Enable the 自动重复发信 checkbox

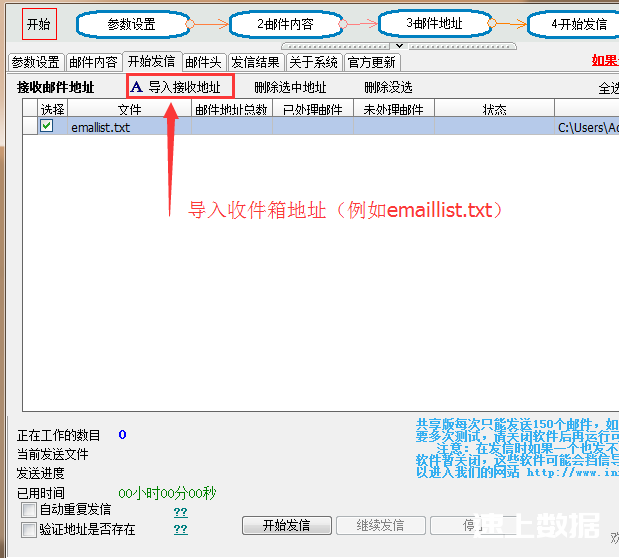[x=29, y=510]
